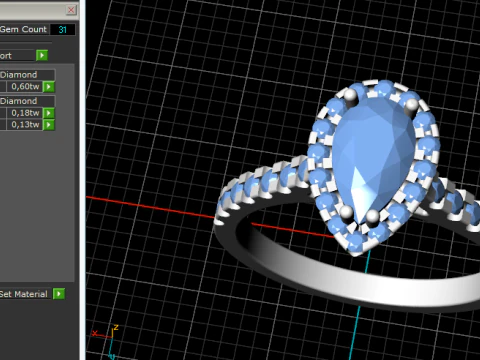Viewport: 480px width, 360px height.
Task: Click green arrow beside 0,18tw
Action: (x=49, y=113)
